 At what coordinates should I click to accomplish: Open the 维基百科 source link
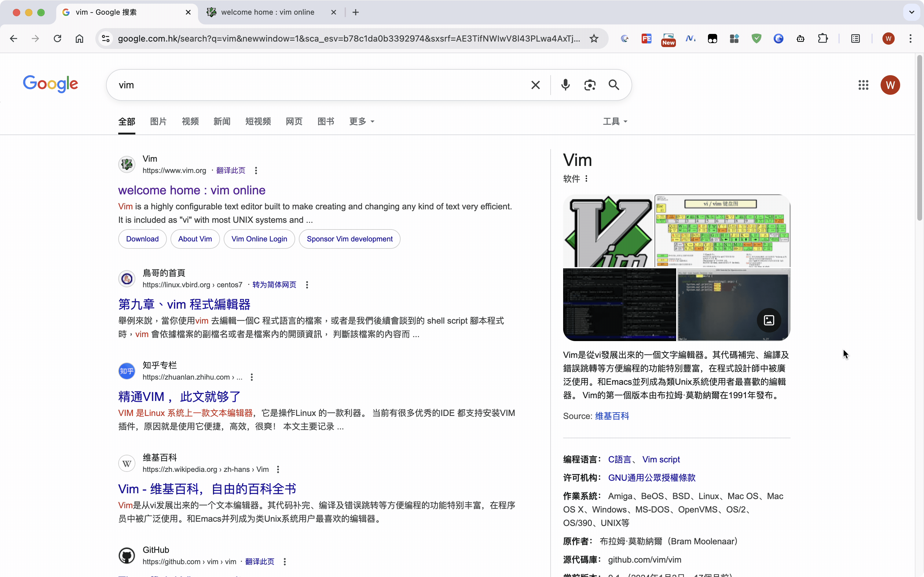click(x=612, y=416)
